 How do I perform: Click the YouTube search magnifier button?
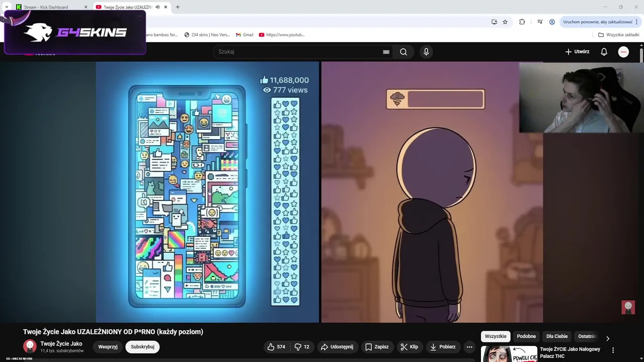point(404,52)
